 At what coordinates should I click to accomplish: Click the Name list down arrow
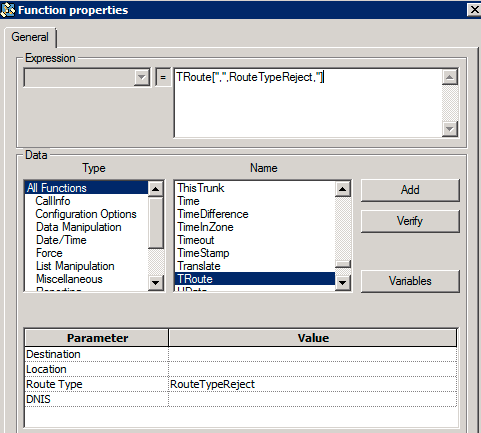pyautogui.click(x=342, y=283)
